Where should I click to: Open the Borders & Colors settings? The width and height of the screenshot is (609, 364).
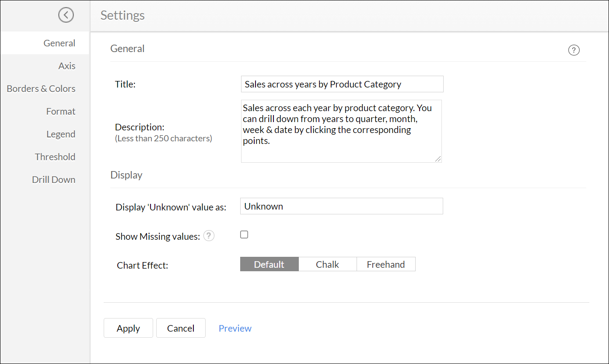tap(41, 88)
